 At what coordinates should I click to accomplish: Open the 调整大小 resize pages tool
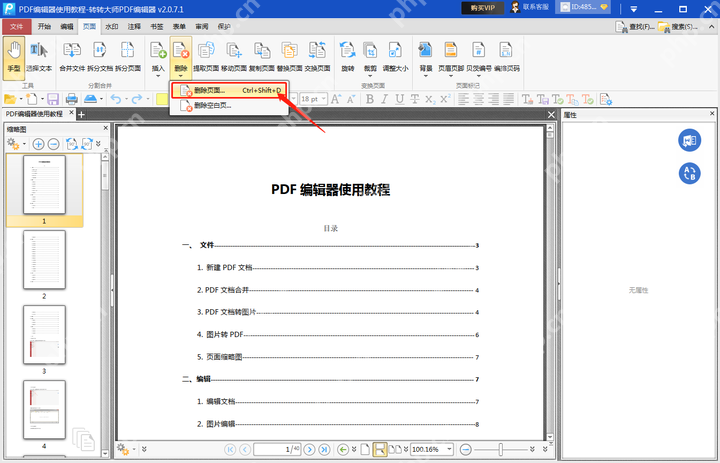tap(395, 57)
